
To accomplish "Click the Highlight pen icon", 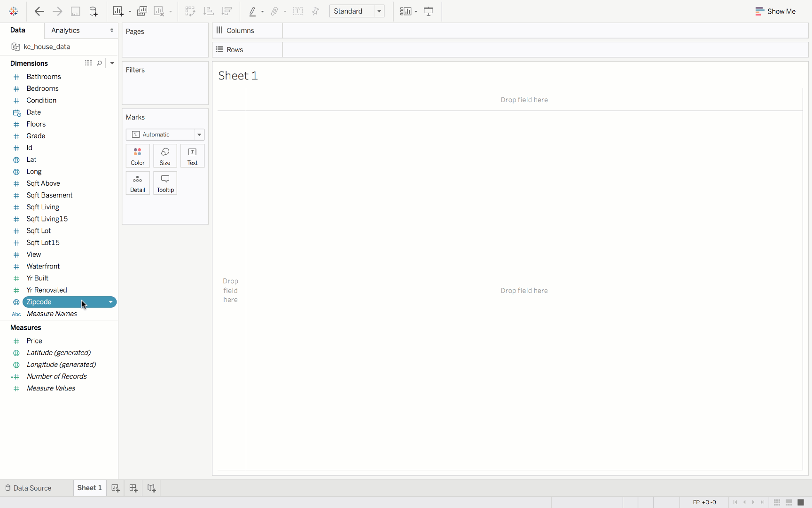I will (x=252, y=11).
